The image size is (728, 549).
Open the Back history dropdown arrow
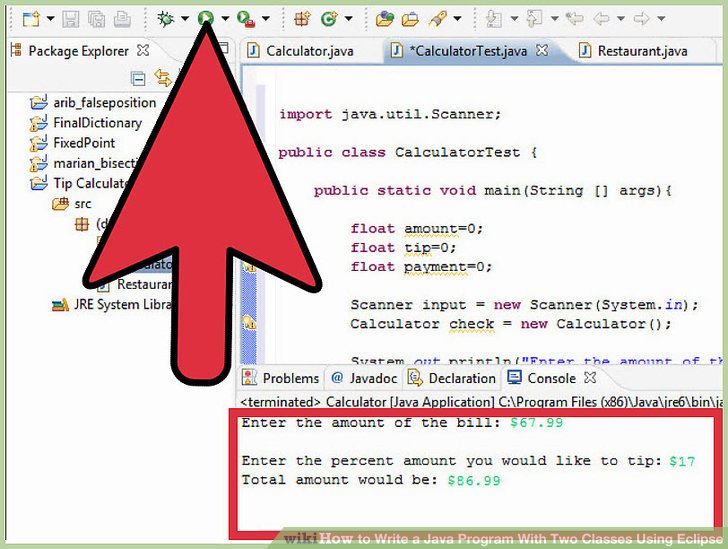pyautogui.click(x=621, y=19)
